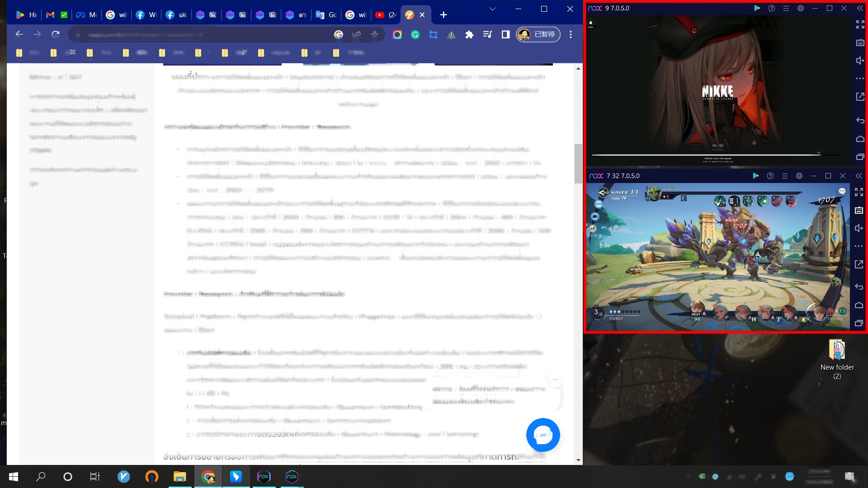Toggle AUTO battle mode in game
The height and width of the screenshot is (488, 868).
tap(599, 204)
